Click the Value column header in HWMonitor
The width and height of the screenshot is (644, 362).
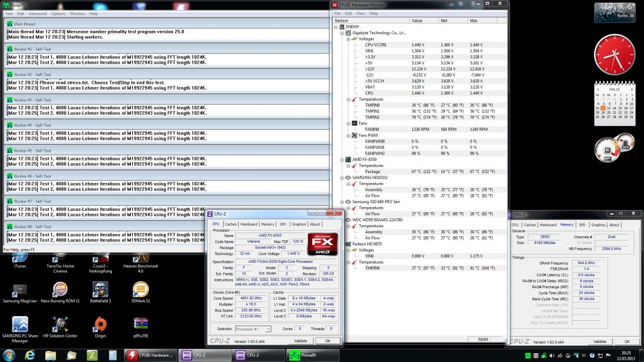[x=424, y=20]
